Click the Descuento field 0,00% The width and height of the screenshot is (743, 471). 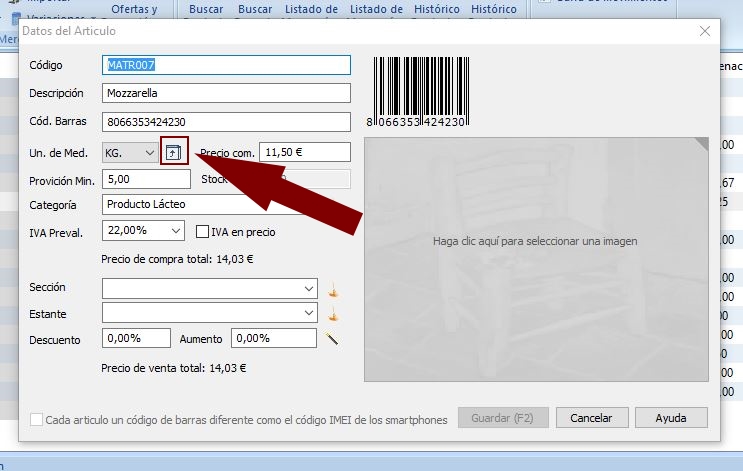point(136,338)
